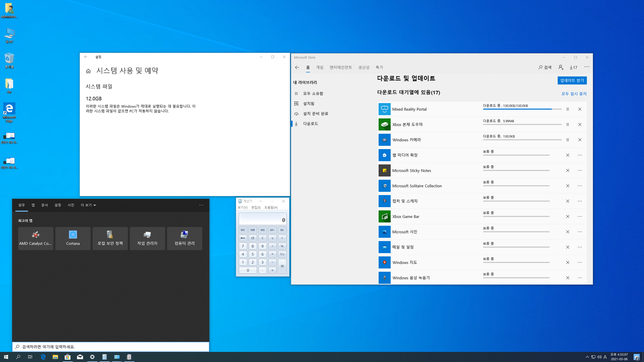Viewport: 644px width, 362px height.
Task: Click the Windows 지도 app icon
Action: (385, 263)
